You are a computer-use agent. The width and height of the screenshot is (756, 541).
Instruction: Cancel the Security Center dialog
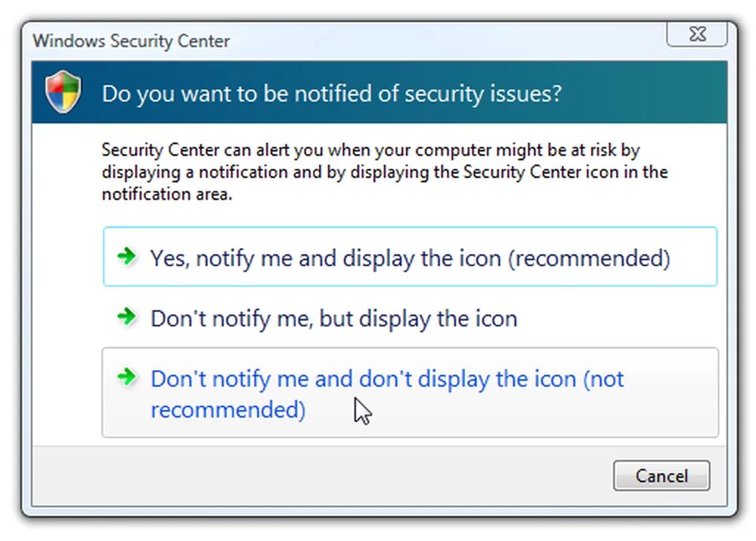point(661,476)
